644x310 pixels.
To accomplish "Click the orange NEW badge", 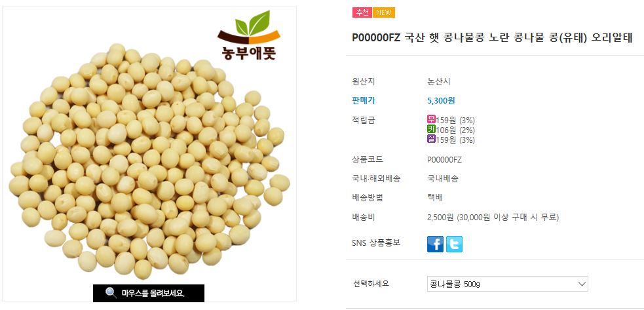I will [384, 12].
